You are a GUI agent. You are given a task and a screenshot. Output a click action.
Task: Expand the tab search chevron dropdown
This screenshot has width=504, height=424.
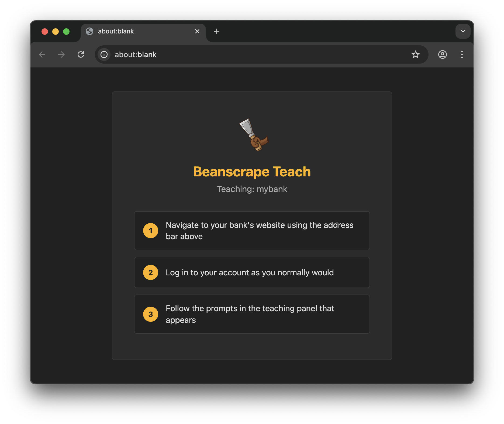(463, 32)
